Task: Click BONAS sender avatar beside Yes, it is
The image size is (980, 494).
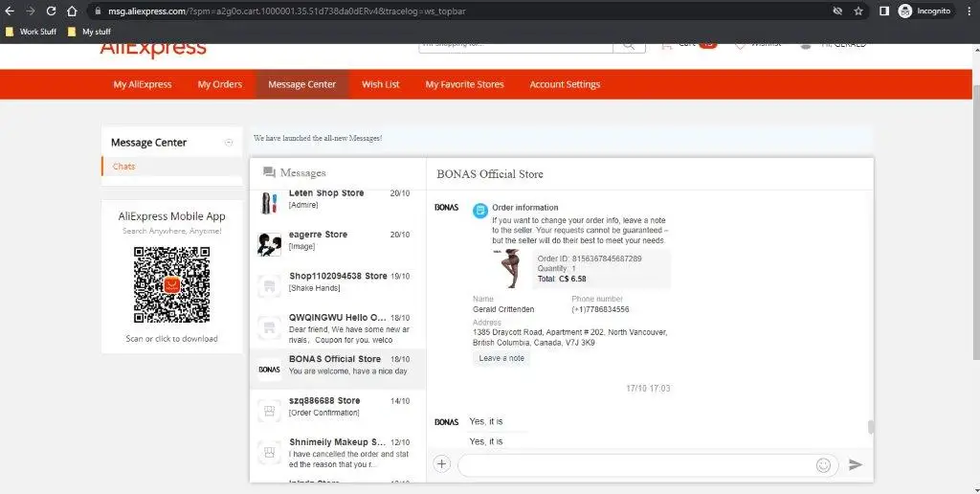Action: click(x=446, y=422)
